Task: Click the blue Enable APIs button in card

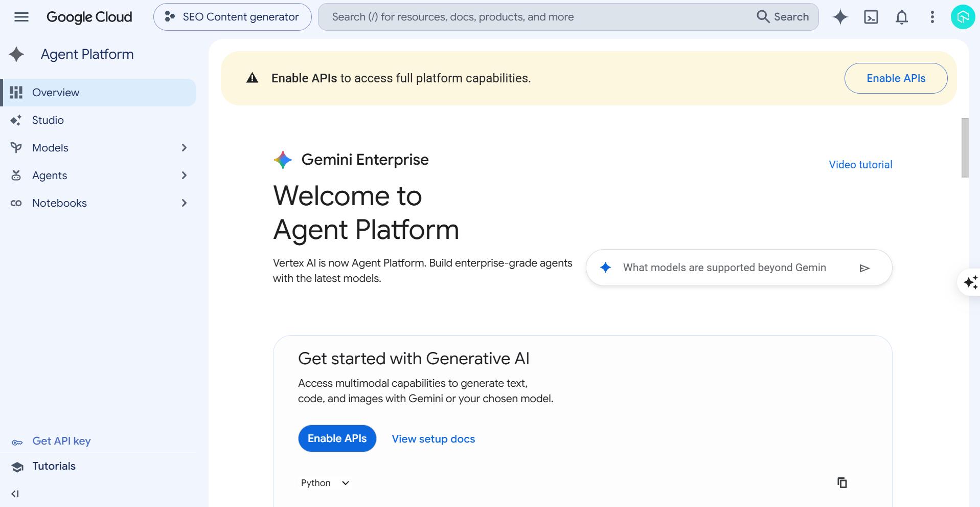Action: [x=337, y=438]
